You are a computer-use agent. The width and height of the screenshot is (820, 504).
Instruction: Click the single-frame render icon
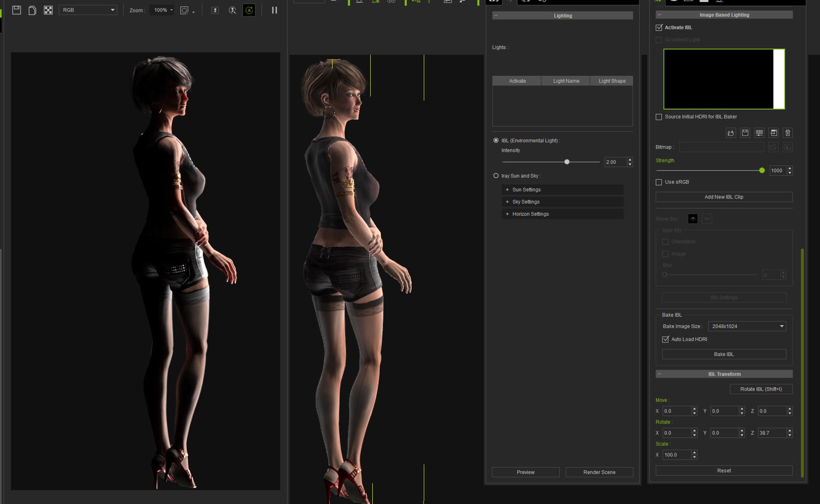pyautogui.click(x=215, y=10)
